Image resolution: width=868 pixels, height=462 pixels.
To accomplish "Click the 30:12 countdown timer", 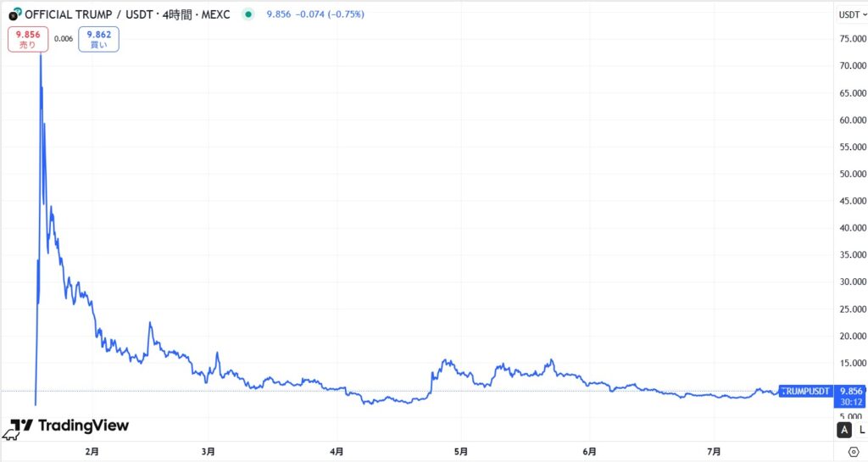I will (851, 403).
